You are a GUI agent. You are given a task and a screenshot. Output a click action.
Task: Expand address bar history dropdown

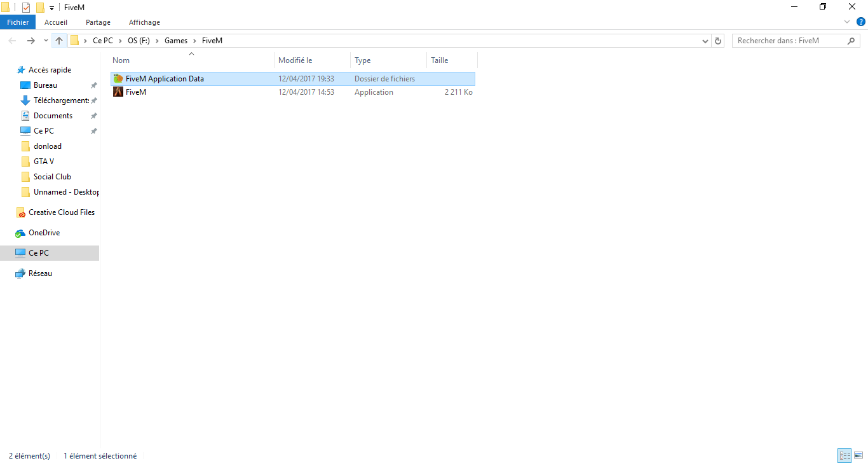(705, 41)
